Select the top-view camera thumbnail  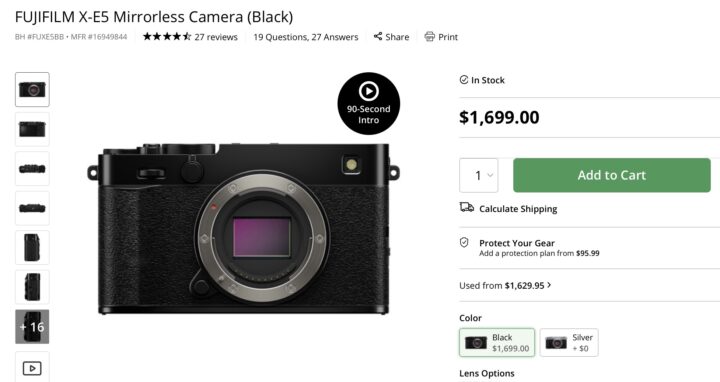point(32,169)
